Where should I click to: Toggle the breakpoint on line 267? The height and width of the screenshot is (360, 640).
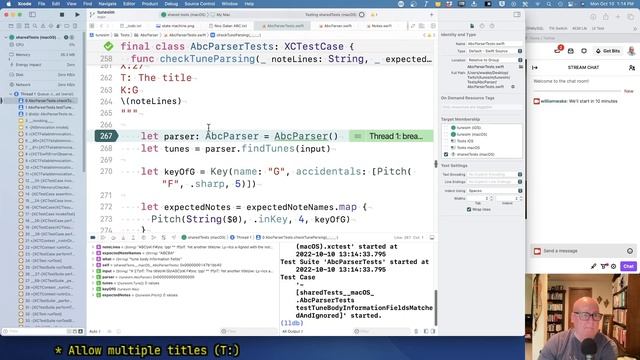coord(106,136)
